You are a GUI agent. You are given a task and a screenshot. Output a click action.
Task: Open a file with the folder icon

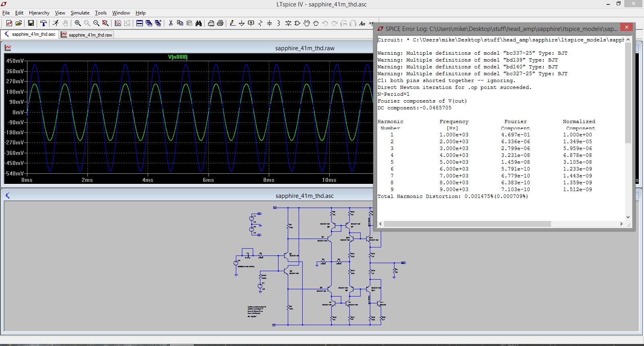[19, 23]
